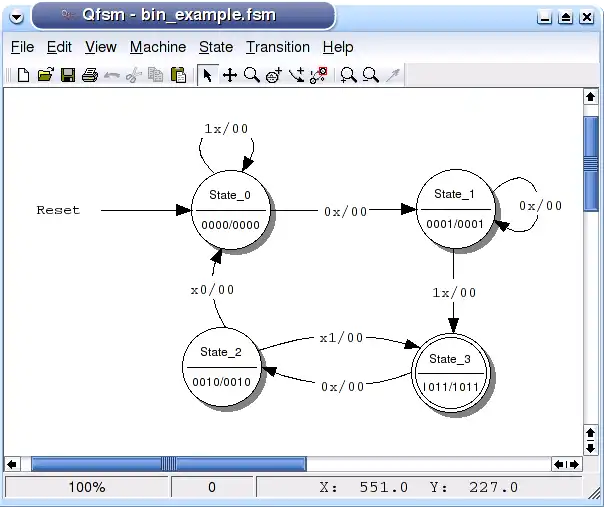Viewport: 604px width, 507px height.
Task: Activate the Pan tool with four arrows
Action: click(230, 75)
